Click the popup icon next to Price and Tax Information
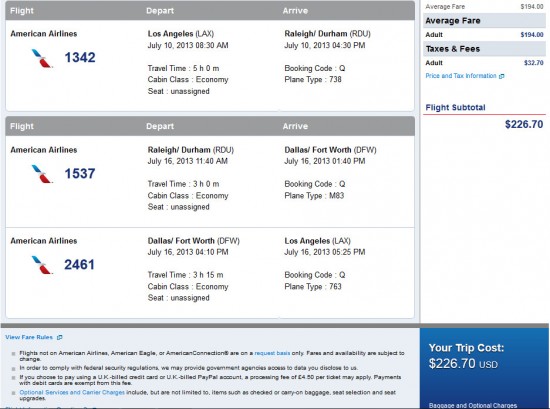This screenshot has width=550, height=409. click(502, 76)
